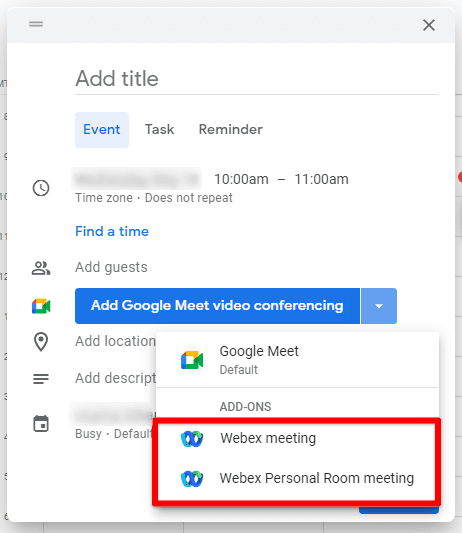Image resolution: width=462 pixels, height=533 pixels.
Task: Open the Does not repeat setting
Action: coord(189,198)
